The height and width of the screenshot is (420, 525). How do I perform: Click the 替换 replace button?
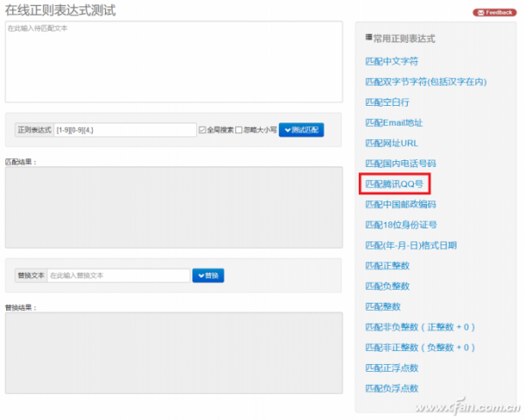209,276
